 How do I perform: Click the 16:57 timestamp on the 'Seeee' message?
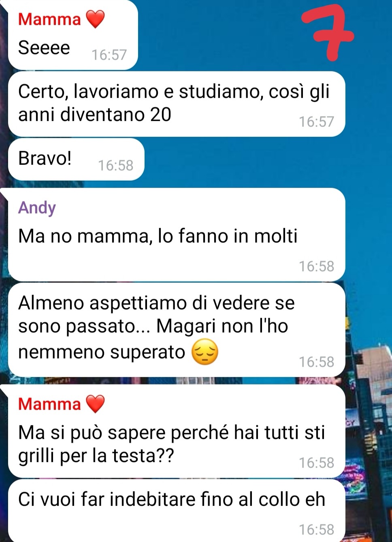109,55
